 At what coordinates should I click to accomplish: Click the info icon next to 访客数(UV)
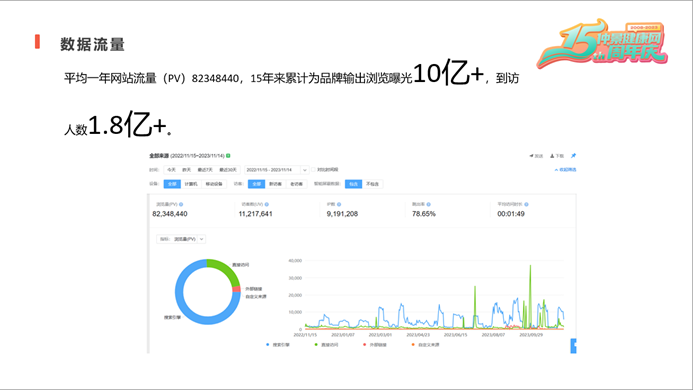point(267,204)
